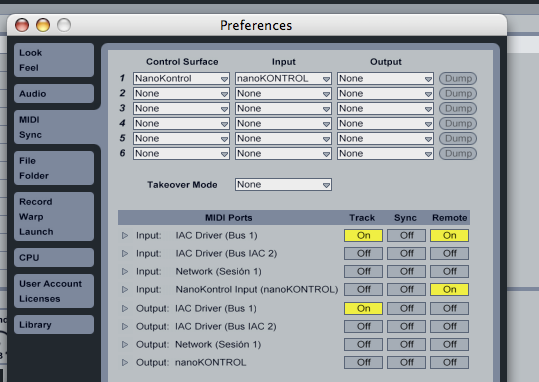Image resolution: width=539 pixels, height=382 pixels.
Task: Click the Dump button in row 5
Action: click(x=458, y=139)
